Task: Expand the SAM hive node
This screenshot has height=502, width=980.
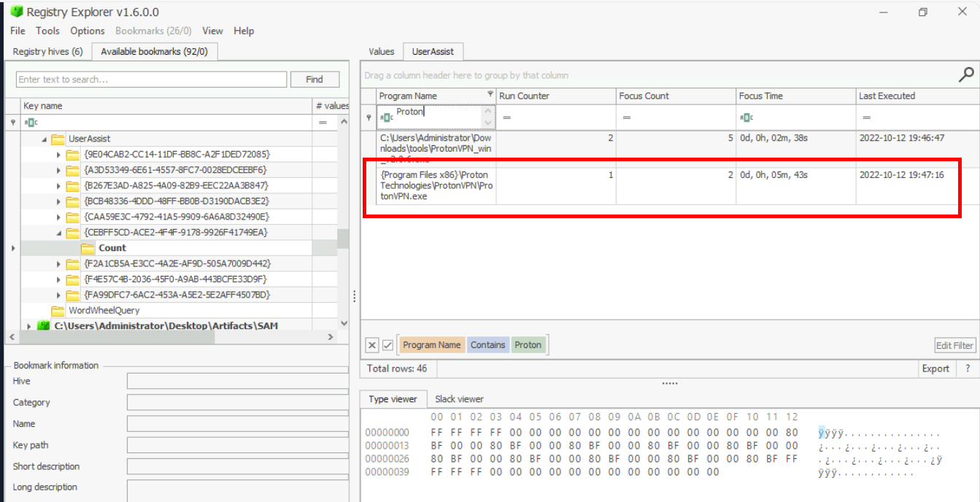Action: [29, 326]
